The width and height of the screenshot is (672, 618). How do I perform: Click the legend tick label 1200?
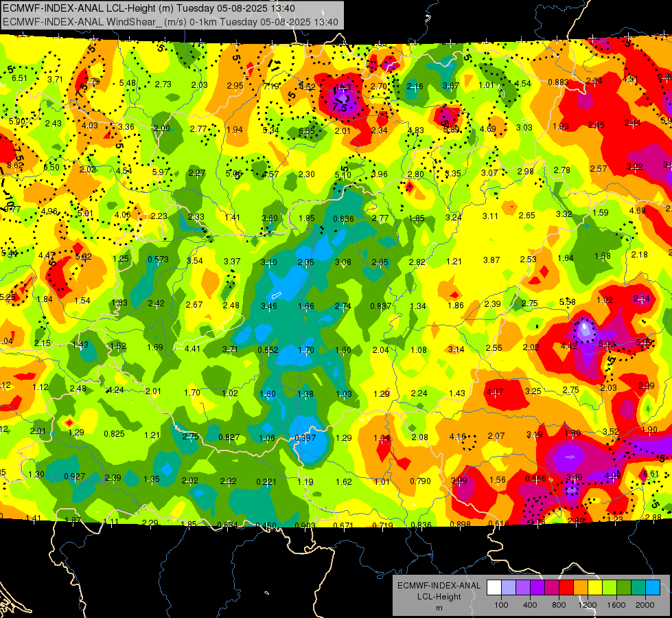point(588,605)
